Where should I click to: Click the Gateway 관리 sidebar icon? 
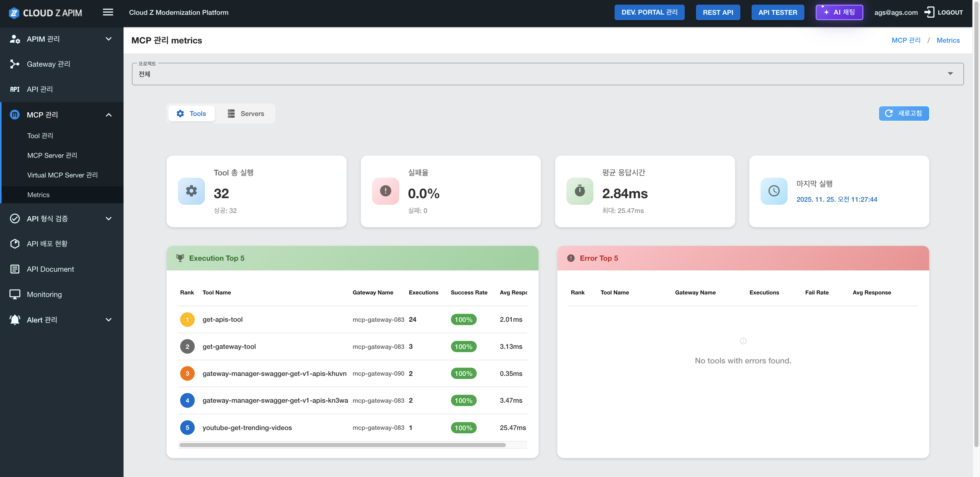[x=15, y=64]
